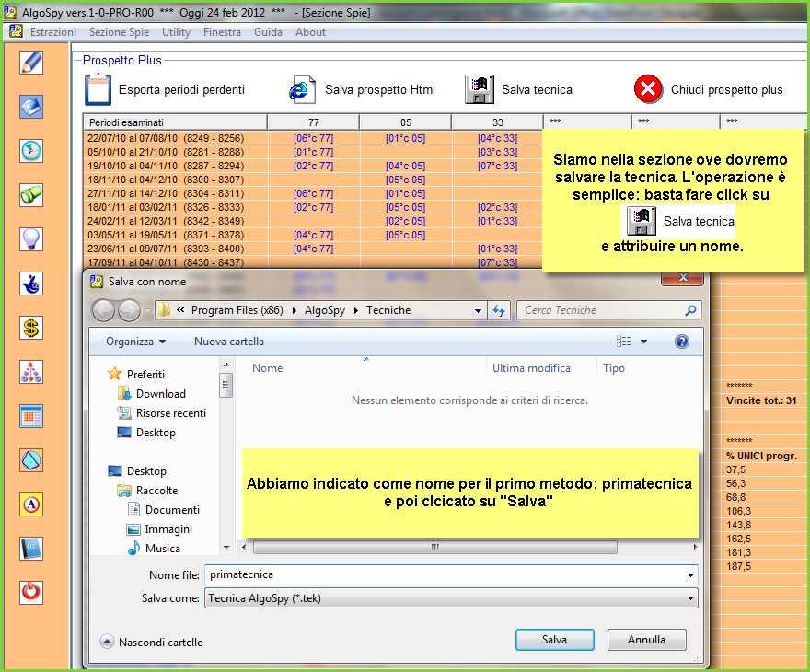This screenshot has width=810, height=672.
Task: Click the Salva button
Action: pos(554,640)
